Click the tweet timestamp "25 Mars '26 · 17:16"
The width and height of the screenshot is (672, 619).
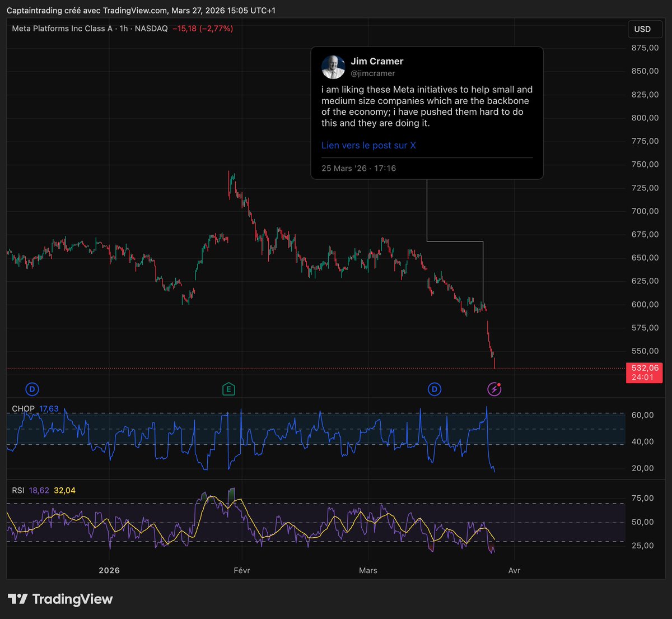pyautogui.click(x=358, y=168)
